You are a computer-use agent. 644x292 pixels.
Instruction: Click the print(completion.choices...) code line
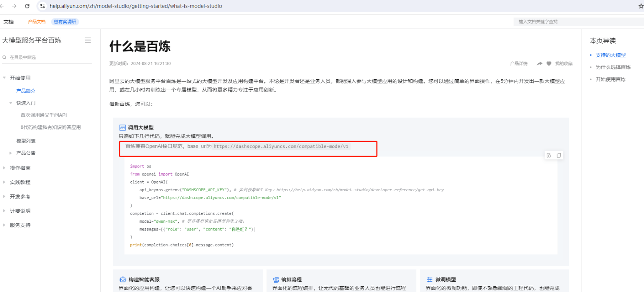pos(182,245)
